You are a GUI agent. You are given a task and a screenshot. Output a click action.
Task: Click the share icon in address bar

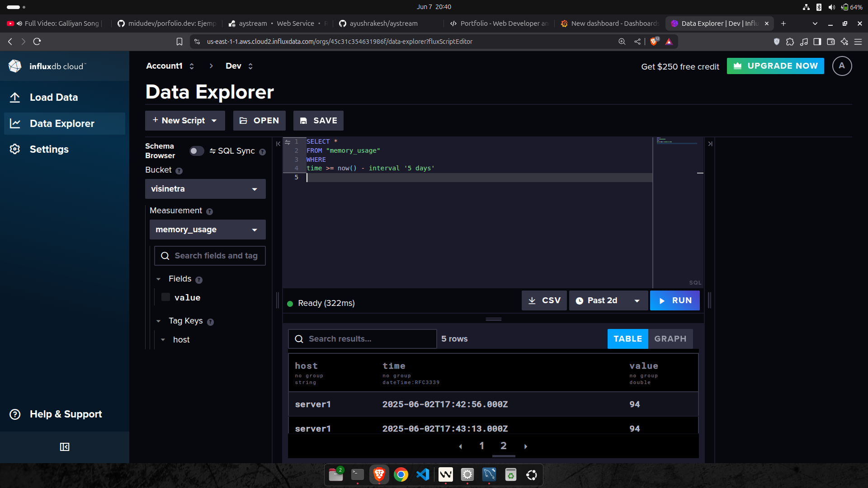[x=637, y=42]
